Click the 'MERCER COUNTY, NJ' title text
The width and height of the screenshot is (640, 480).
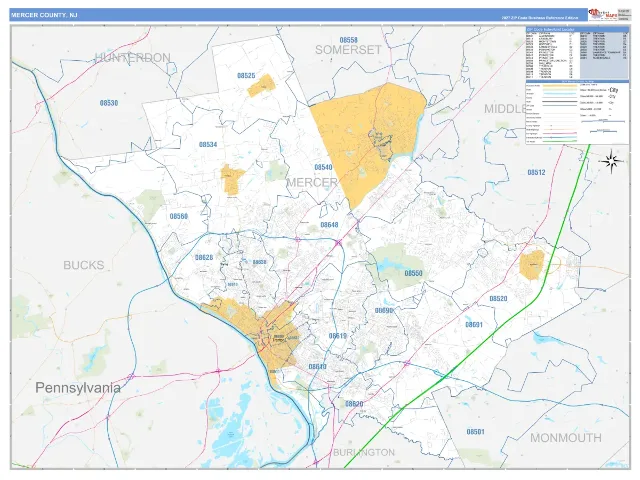click(44, 15)
